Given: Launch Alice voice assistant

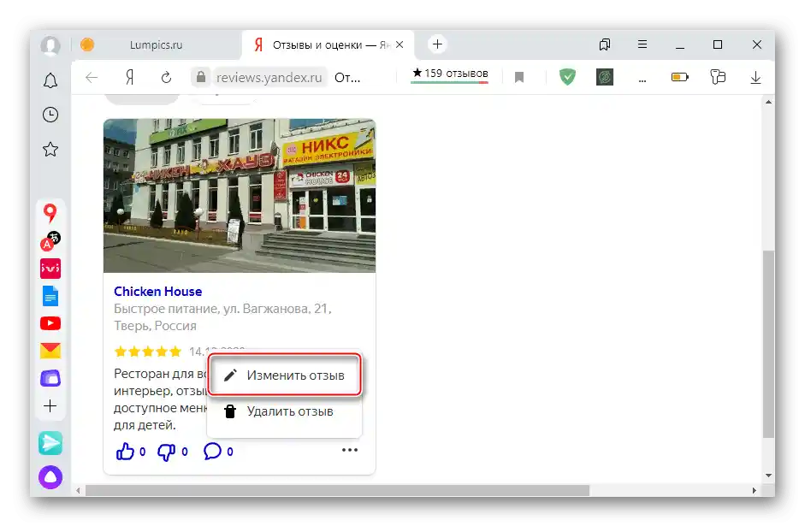Looking at the screenshot, I should 50,477.
